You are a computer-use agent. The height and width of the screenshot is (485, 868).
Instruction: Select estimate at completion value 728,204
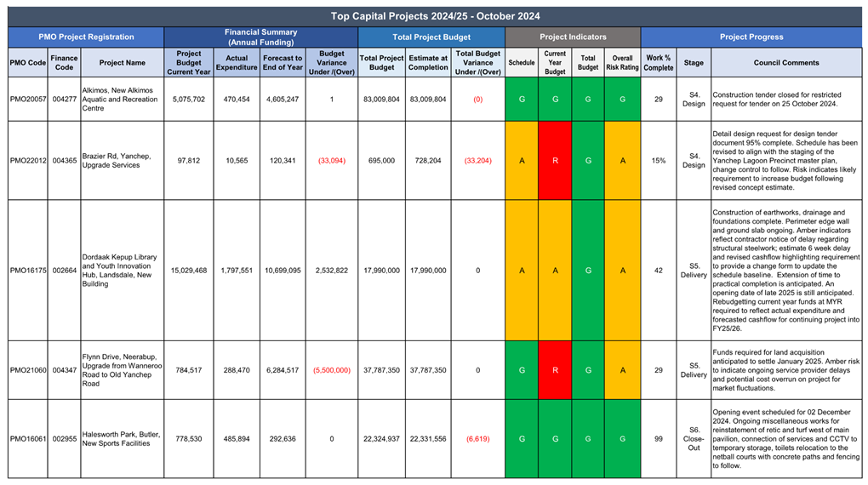pos(427,161)
